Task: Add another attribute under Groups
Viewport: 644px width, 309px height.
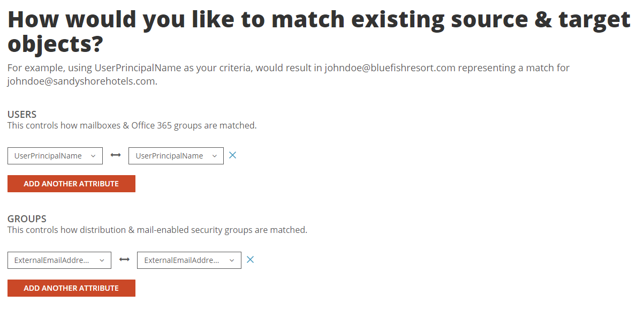Action: coord(71,288)
